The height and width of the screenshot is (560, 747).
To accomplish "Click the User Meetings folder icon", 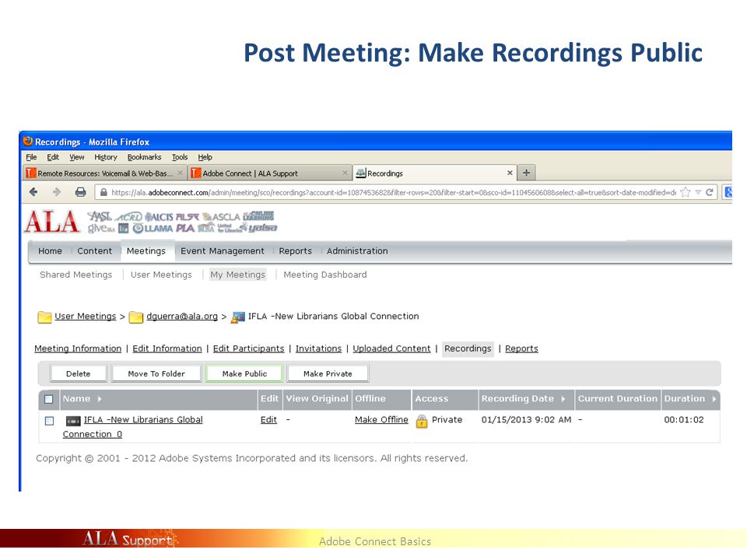I will point(44,317).
